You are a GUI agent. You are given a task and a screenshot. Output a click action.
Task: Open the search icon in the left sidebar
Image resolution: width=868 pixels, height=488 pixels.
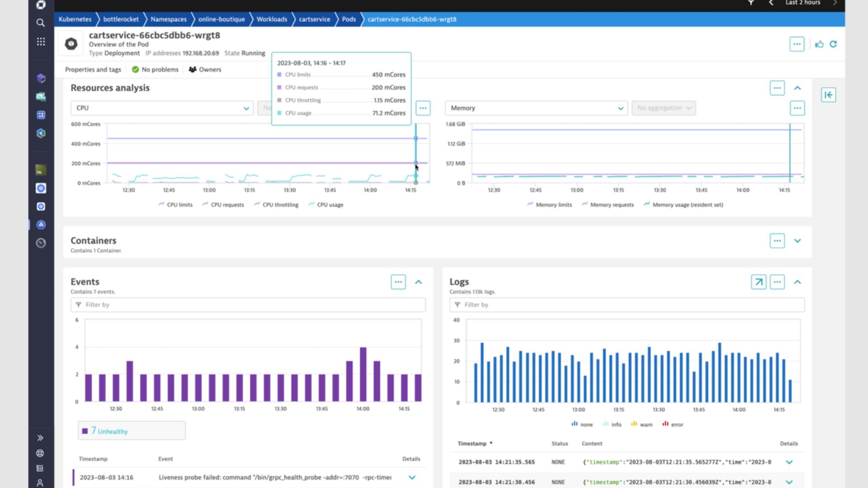tap(41, 22)
